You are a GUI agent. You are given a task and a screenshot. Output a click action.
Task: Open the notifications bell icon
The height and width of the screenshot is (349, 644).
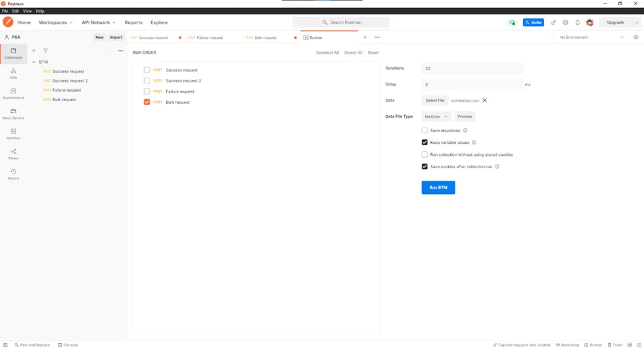[578, 22]
